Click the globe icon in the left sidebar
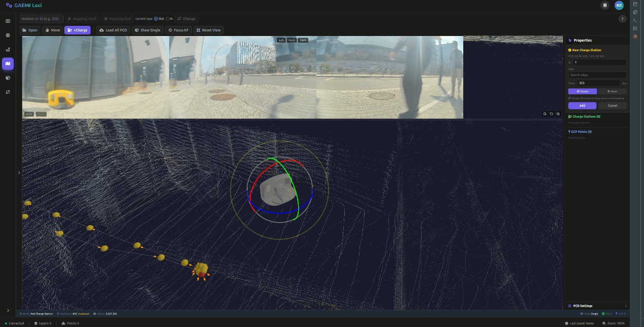 point(8,35)
